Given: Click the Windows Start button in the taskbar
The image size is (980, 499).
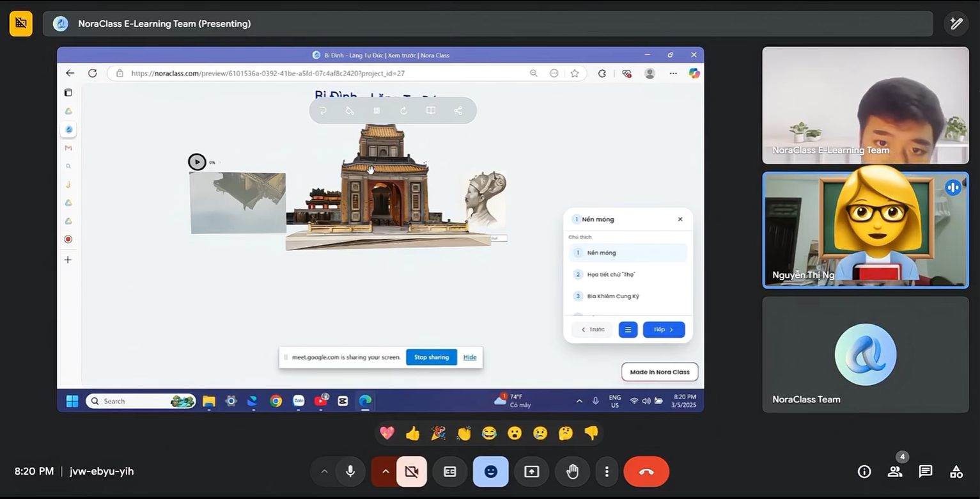Looking at the screenshot, I should click(72, 401).
